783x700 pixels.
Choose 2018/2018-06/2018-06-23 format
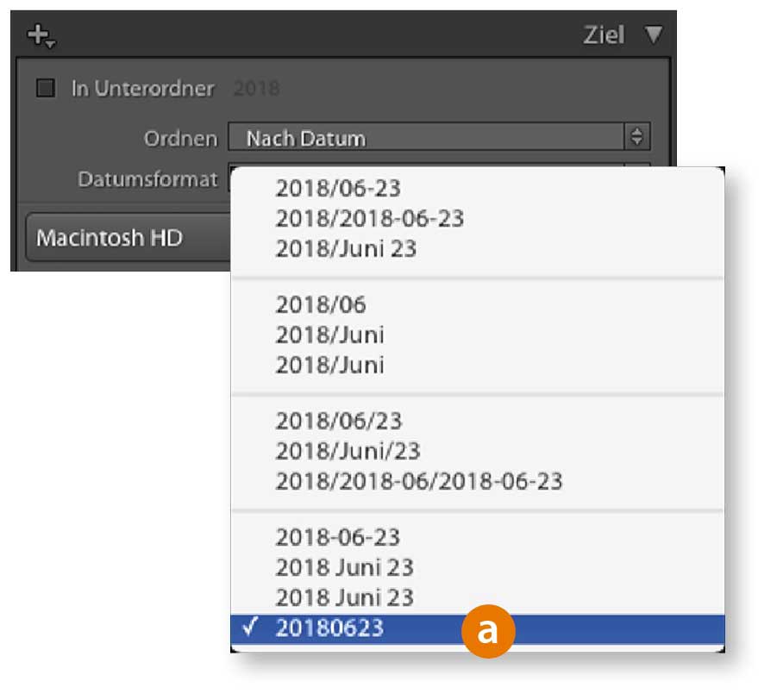[418, 481]
